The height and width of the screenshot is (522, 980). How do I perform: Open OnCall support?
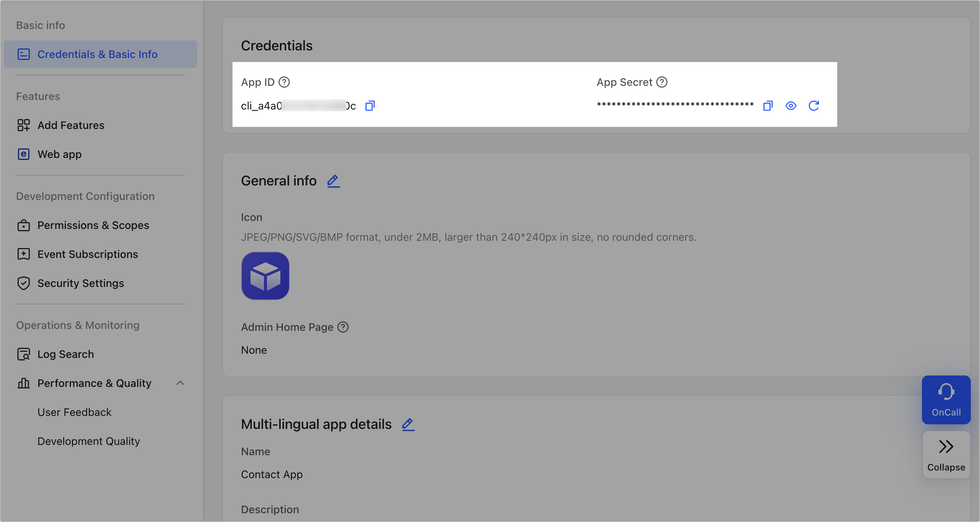click(x=946, y=400)
